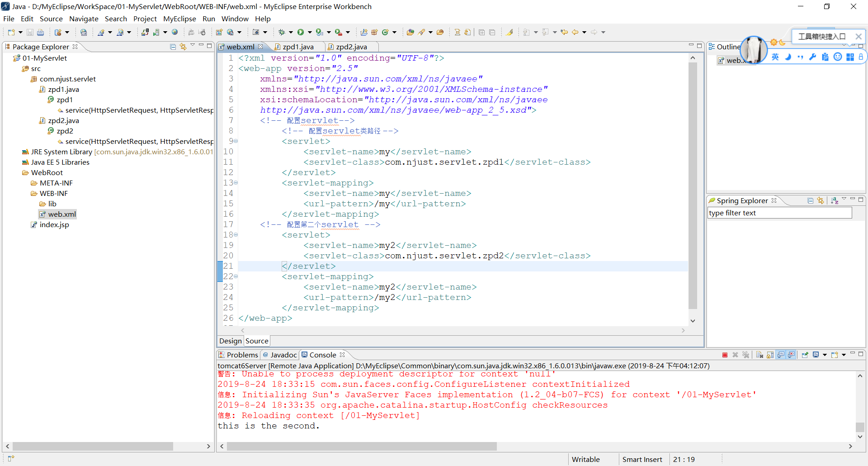Open the Problems view tab
The image size is (868, 466).
click(x=242, y=355)
